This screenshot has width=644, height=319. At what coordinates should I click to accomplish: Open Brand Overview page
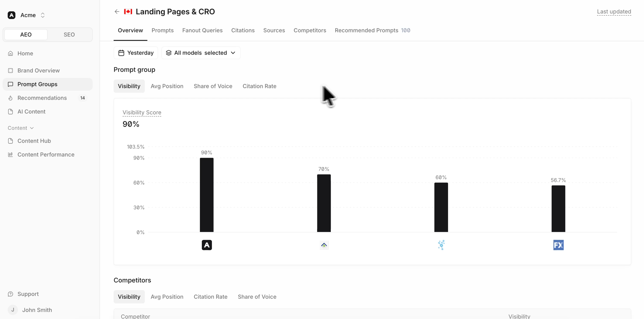(47, 71)
